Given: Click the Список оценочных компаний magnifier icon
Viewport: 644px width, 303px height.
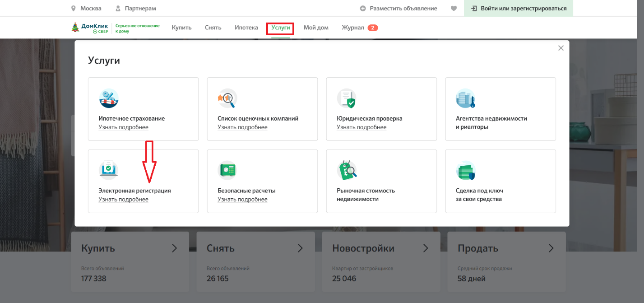Looking at the screenshot, I should 227,98.
